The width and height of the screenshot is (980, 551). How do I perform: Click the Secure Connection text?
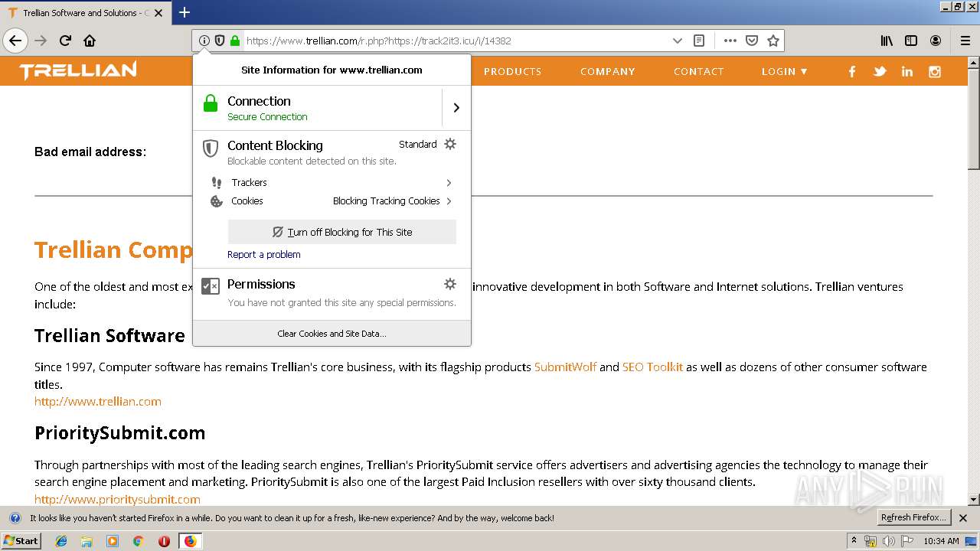tap(267, 117)
